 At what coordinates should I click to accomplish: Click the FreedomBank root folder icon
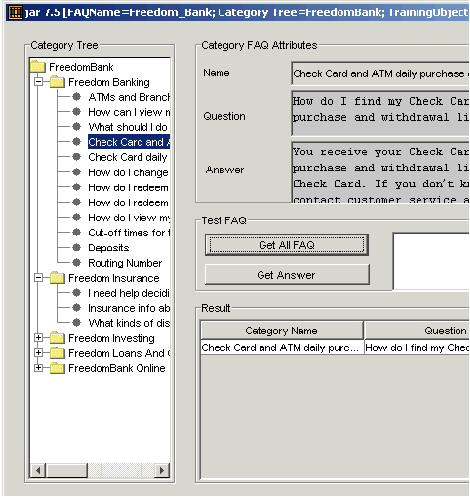pyautogui.click(x=37, y=67)
